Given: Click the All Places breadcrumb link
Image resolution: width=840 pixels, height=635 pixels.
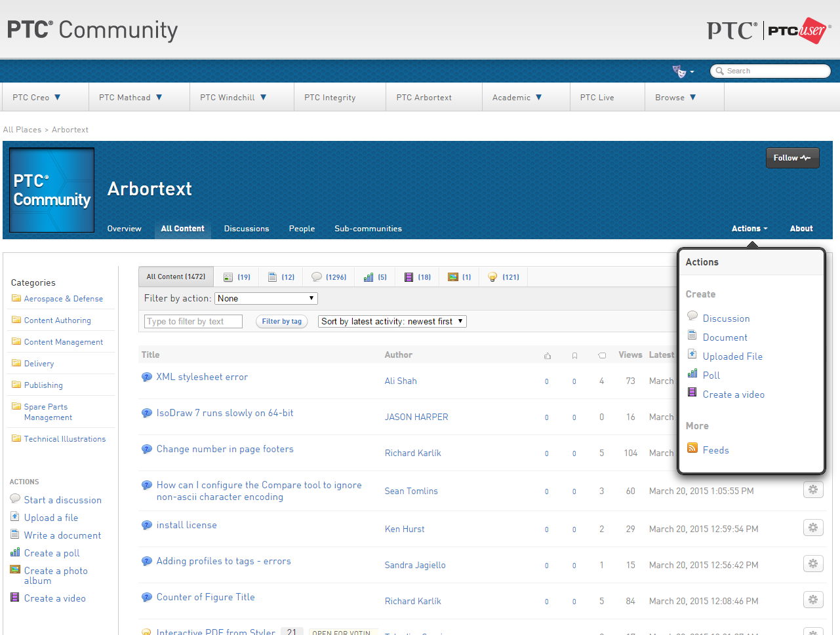Looking at the screenshot, I should [22, 130].
